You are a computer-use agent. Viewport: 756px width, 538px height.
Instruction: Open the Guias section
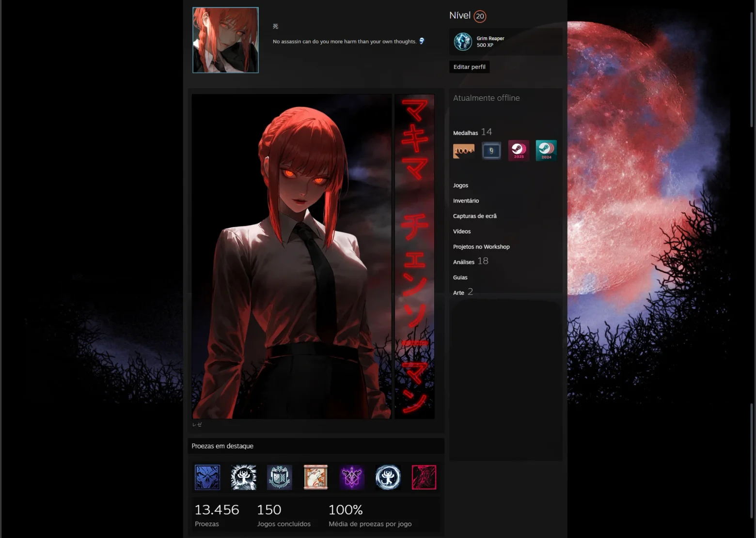pyautogui.click(x=460, y=277)
